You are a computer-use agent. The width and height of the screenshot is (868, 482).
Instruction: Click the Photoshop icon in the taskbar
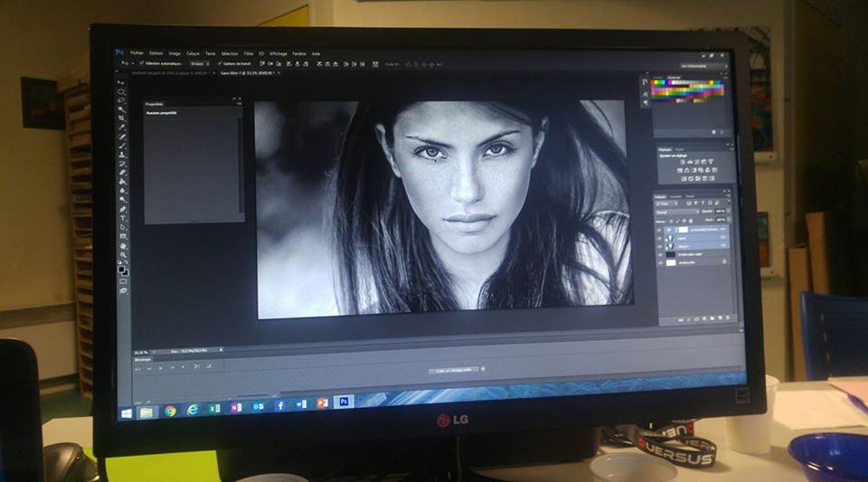coord(343,402)
